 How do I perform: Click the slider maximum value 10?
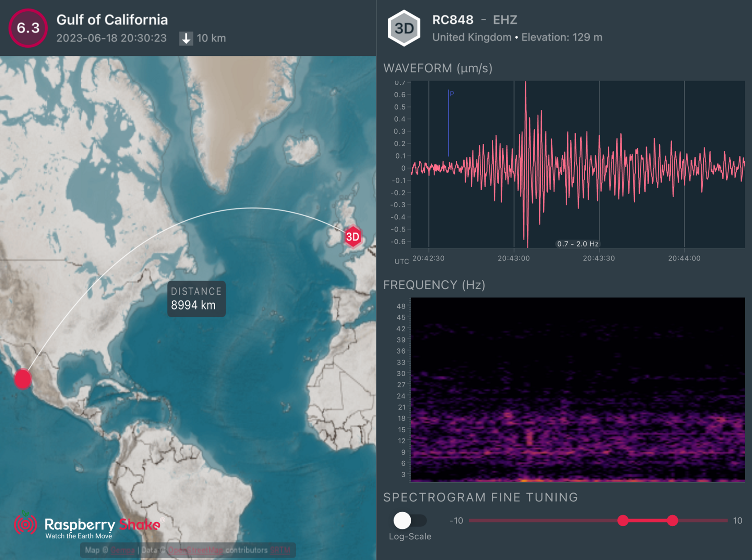coord(738,521)
